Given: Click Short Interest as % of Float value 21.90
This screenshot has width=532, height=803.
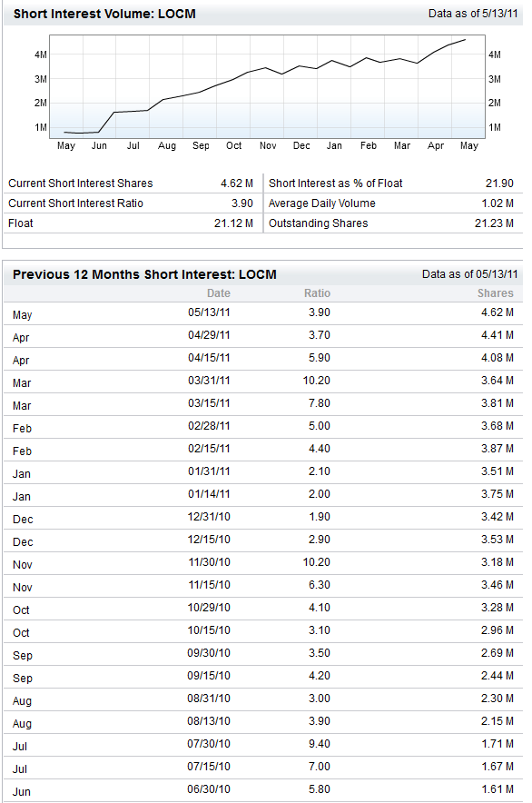Looking at the screenshot, I should click(x=499, y=183).
